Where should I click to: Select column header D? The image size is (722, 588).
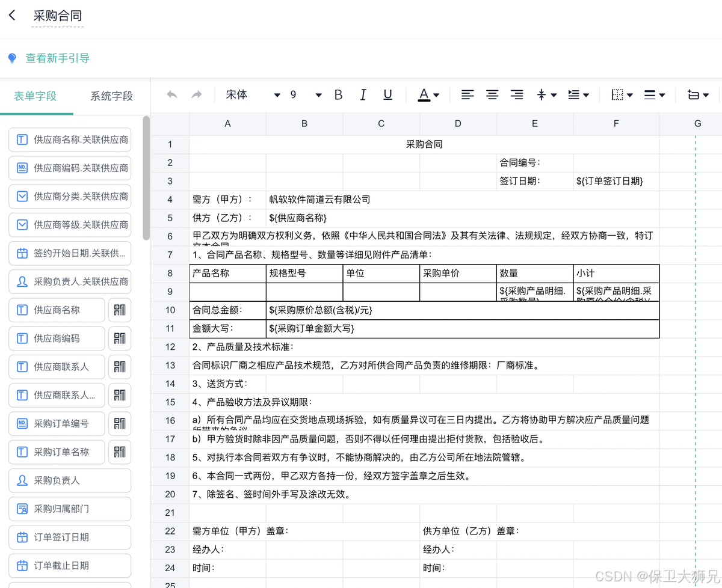[458, 124]
